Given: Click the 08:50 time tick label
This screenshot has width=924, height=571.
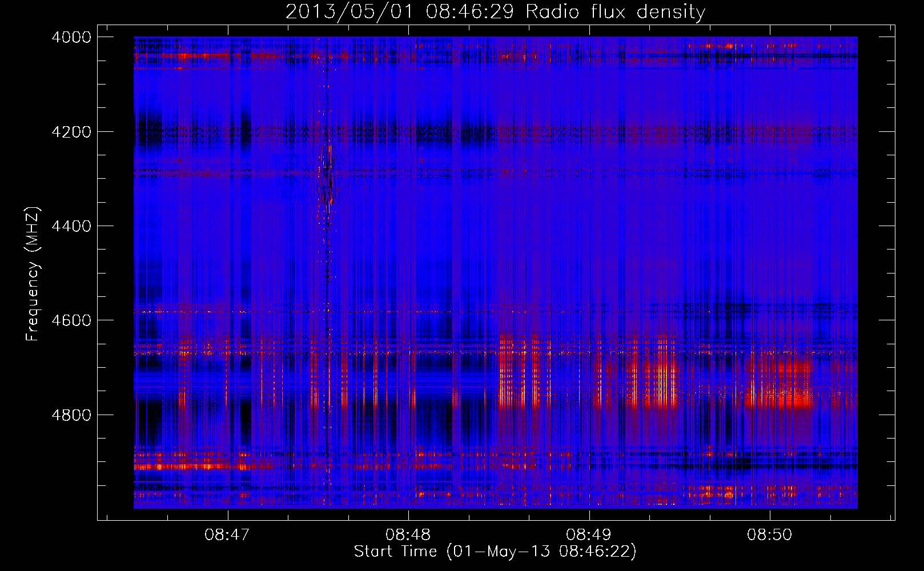Looking at the screenshot, I should click(x=770, y=534).
